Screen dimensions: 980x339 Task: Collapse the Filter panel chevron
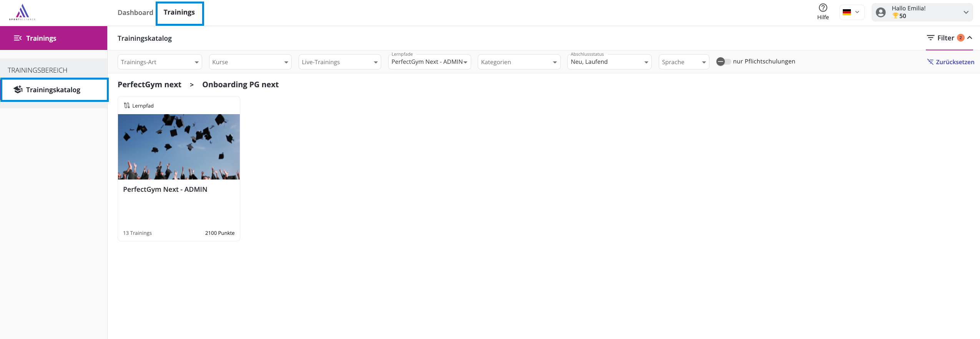point(970,38)
